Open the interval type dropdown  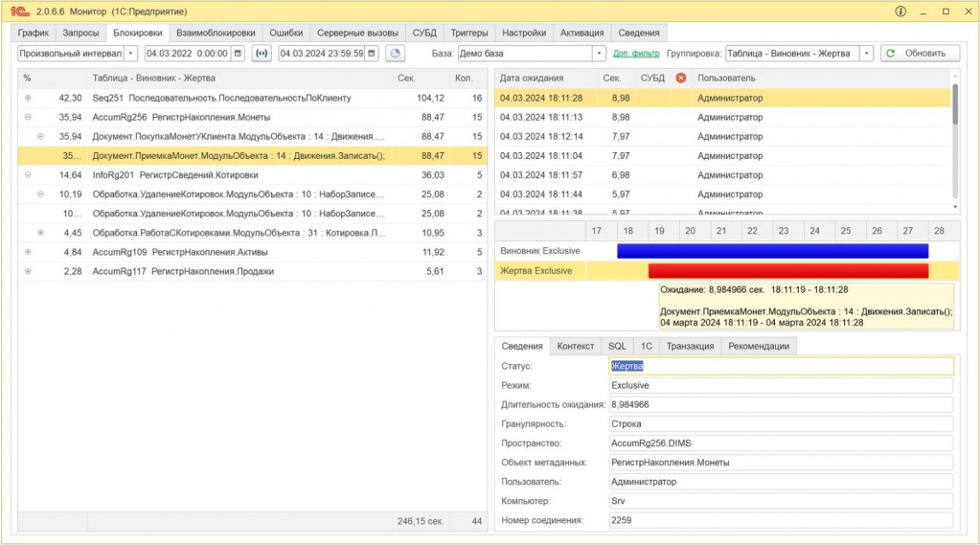click(130, 53)
